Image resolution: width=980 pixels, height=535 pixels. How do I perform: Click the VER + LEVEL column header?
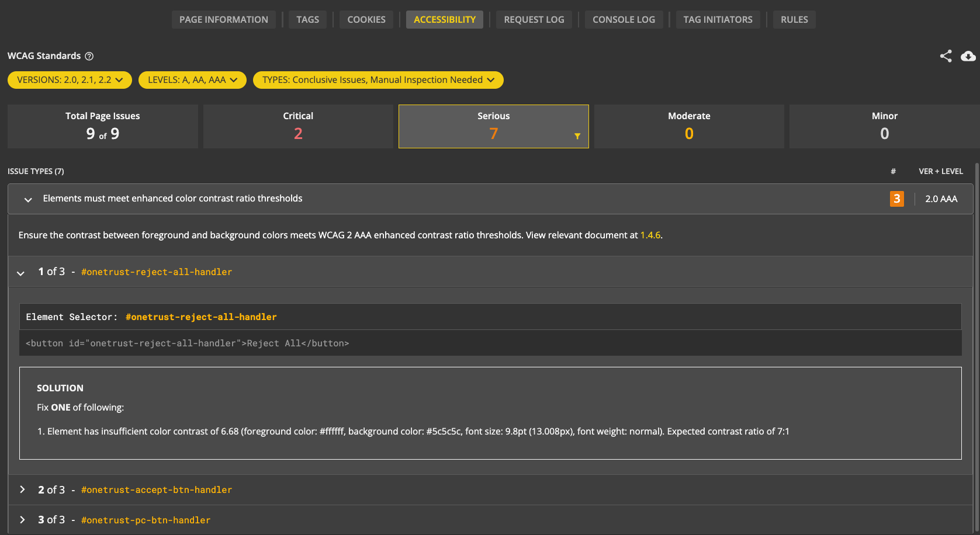click(941, 171)
